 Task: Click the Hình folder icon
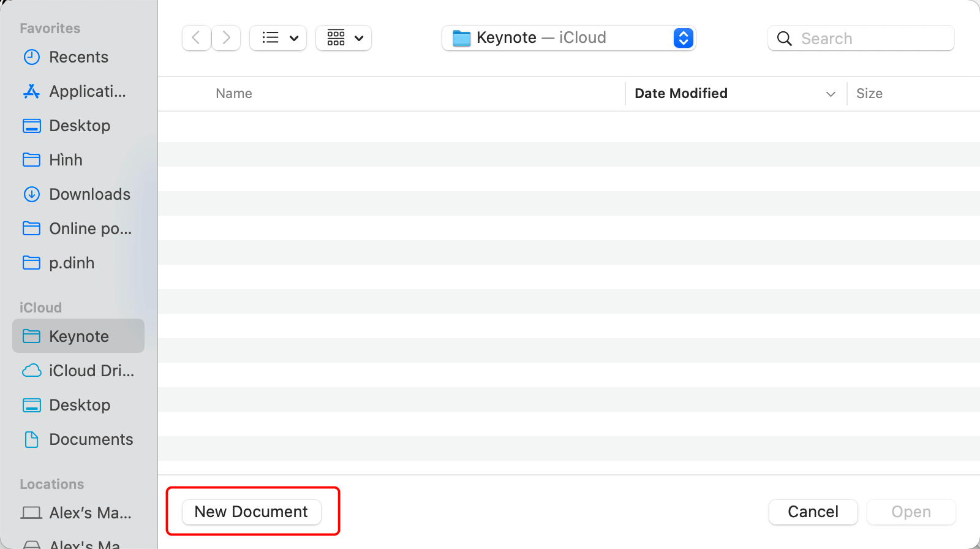31,160
